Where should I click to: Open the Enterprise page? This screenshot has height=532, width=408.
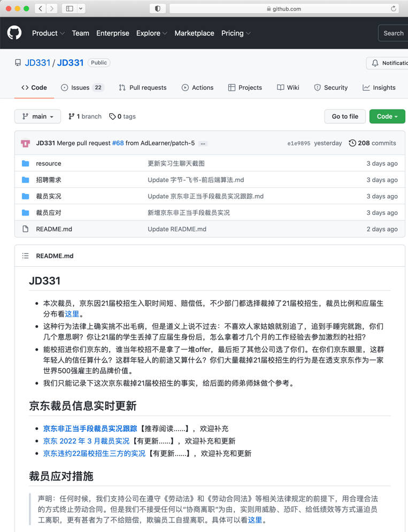coord(113,33)
